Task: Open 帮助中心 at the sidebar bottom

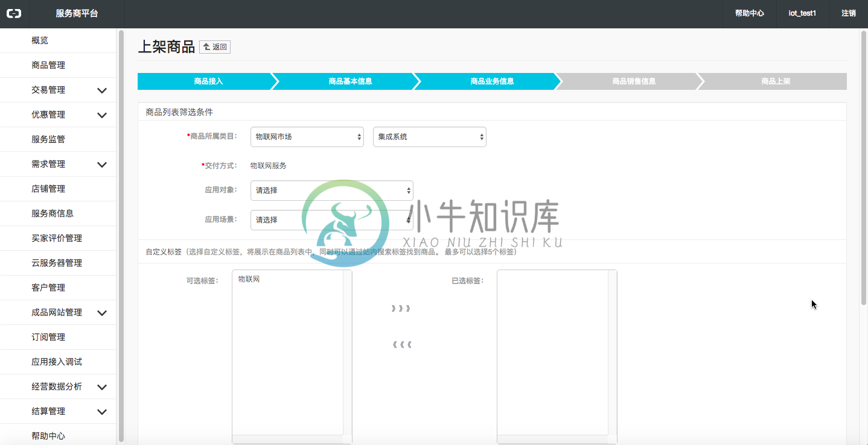Action: coord(48,436)
